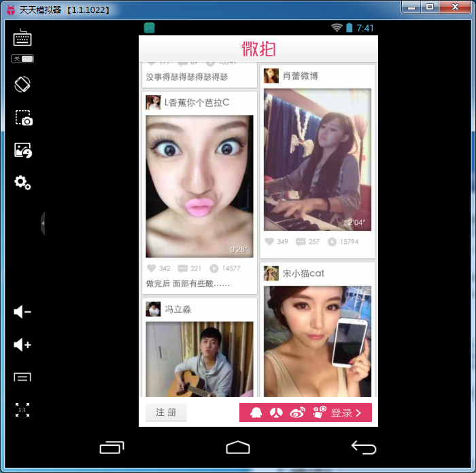Viewport: 476px width, 473px height.
Task: Tap the Android back button
Action: 364,447
